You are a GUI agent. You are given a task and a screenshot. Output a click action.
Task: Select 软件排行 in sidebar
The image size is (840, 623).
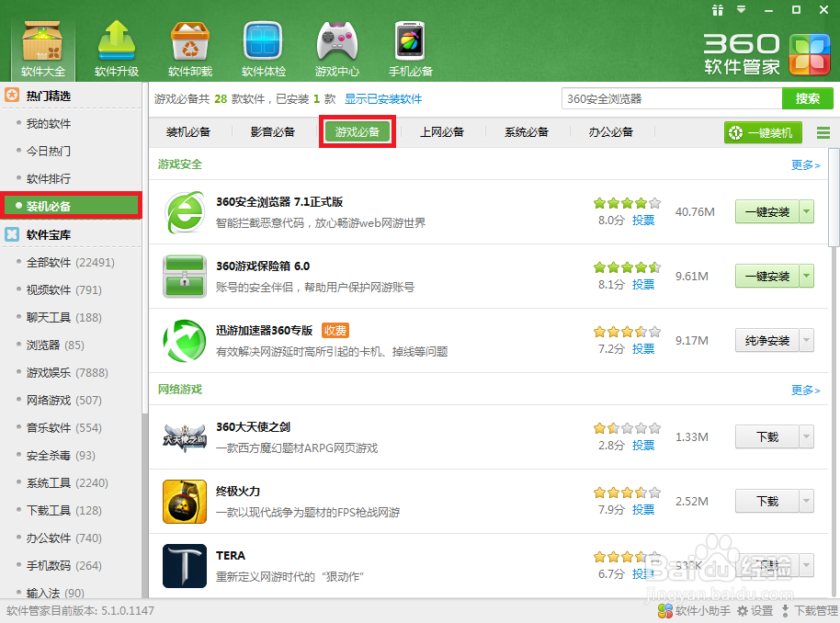coord(48,178)
